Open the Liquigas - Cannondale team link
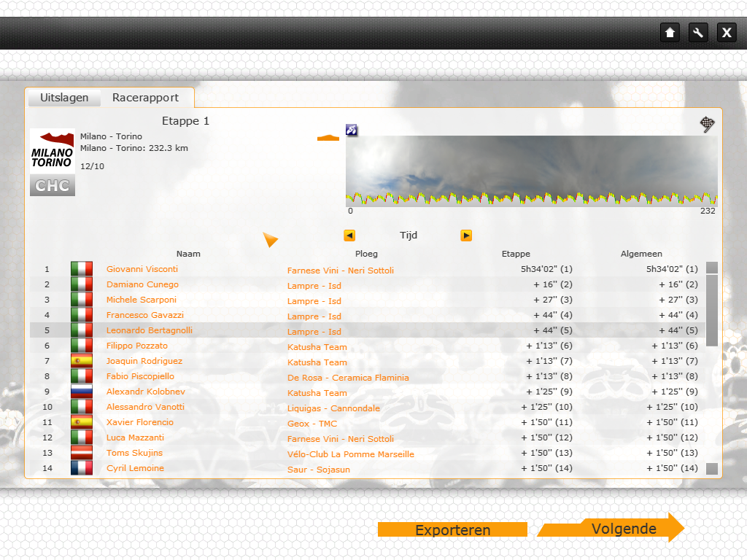This screenshot has width=747, height=560. pyautogui.click(x=333, y=408)
